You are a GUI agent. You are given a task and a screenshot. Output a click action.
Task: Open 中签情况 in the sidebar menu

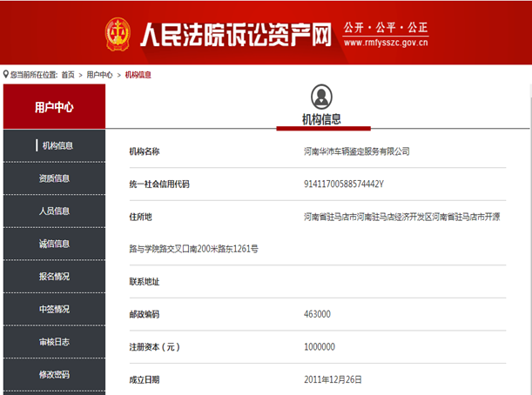(54, 309)
